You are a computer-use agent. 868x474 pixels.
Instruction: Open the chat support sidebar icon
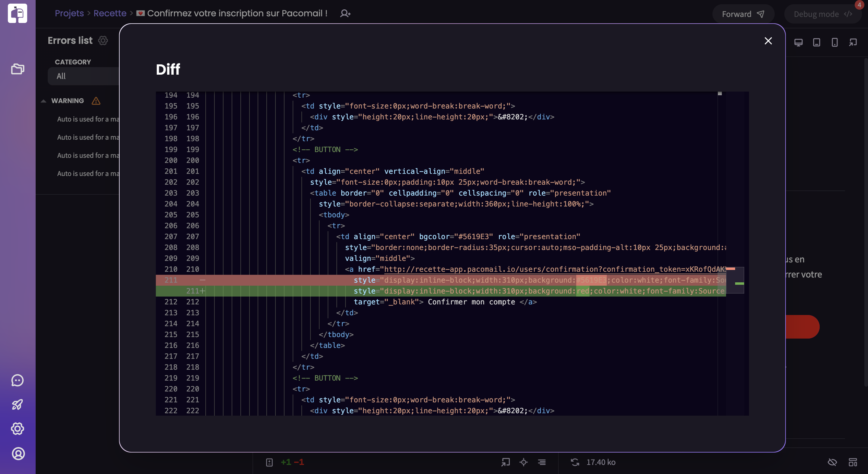18,380
